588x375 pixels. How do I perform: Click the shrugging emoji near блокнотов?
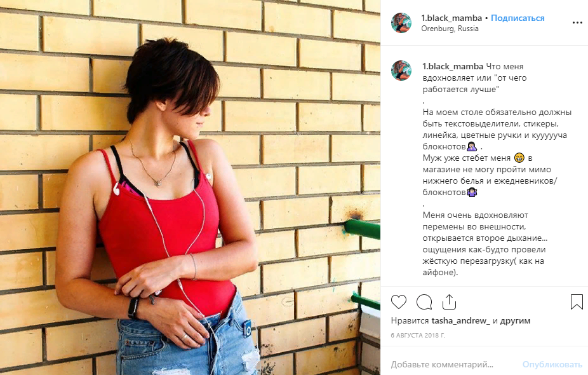click(x=472, y=192)
